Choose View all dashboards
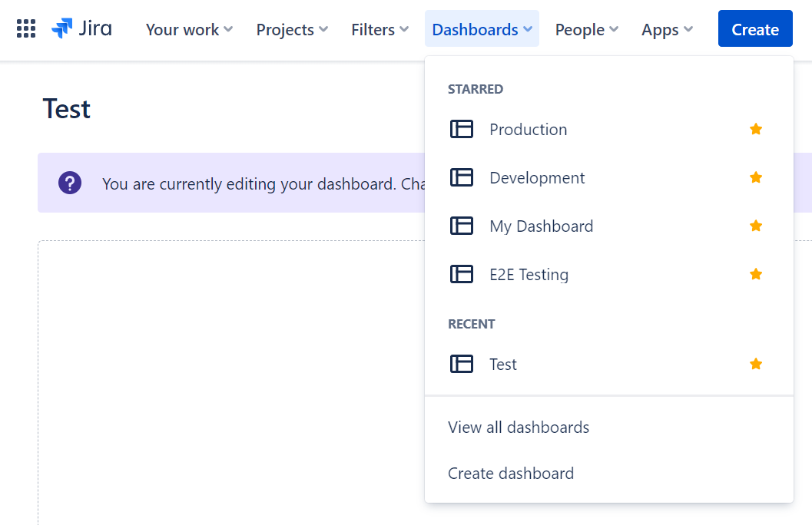Viewport: 812px width, 525px height. click(x=519, y=427)
